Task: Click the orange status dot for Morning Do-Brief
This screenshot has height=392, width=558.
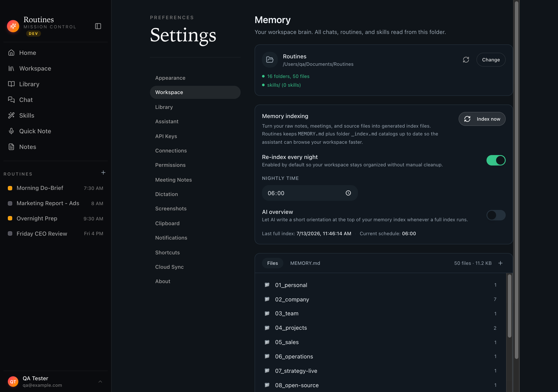Action: [x=10, y=188]
